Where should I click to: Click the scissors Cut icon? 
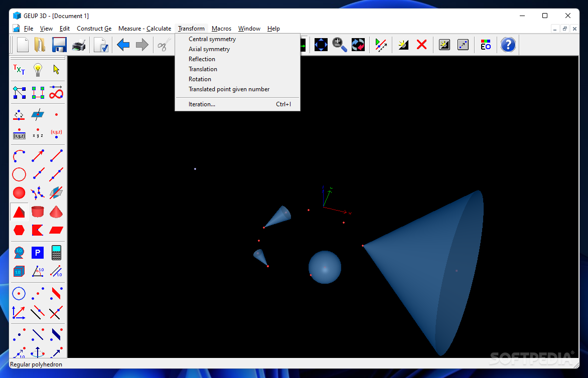tap(164, 45)
